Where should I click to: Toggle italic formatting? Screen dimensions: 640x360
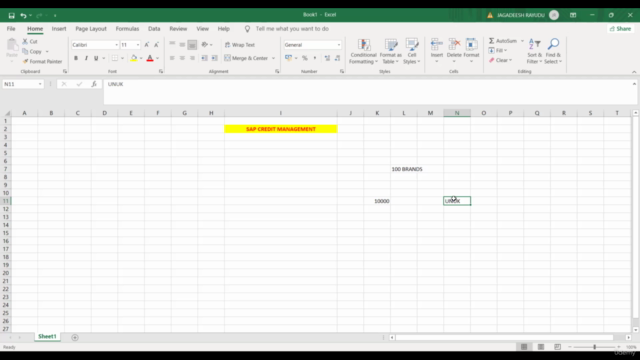click(86, 58)
